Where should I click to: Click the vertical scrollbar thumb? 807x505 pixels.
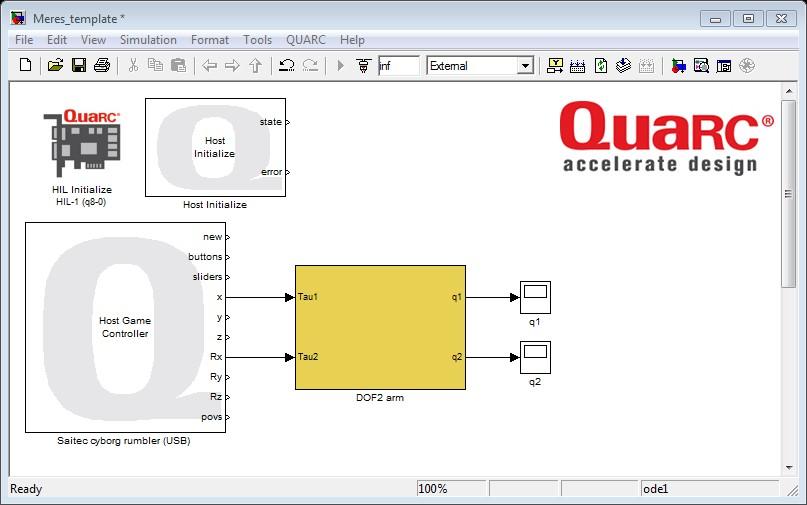coord(789,194)
